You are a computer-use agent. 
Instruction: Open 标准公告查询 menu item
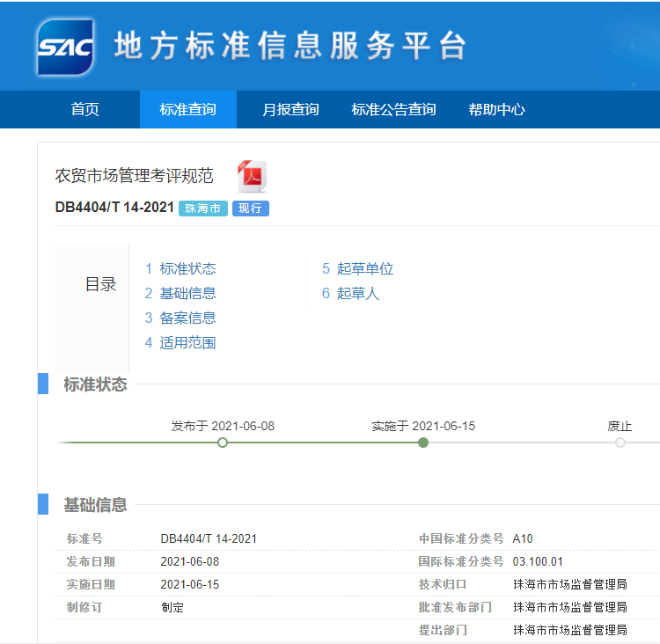point(393,110)
